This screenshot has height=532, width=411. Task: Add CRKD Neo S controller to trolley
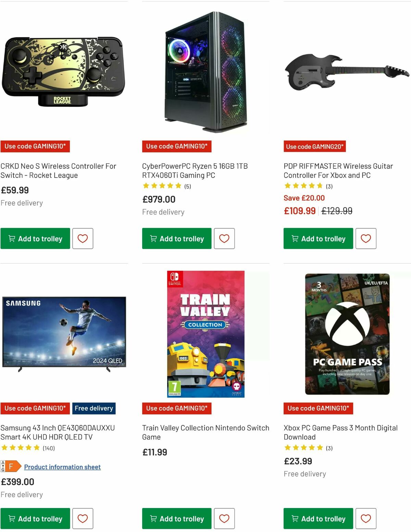[35, 239]
